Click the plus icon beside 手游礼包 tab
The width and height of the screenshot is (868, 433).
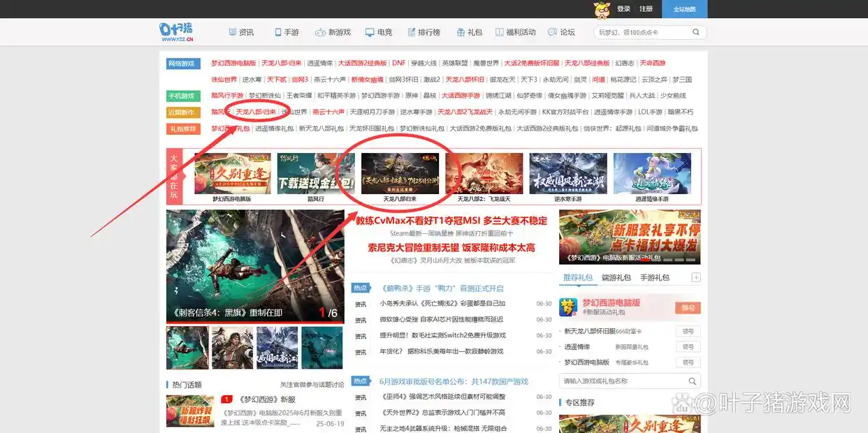[x=696, y=277]
